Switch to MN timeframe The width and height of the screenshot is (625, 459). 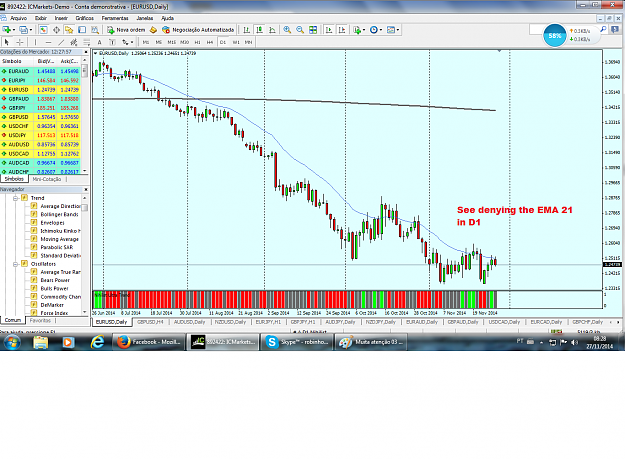click(x=248, y=42)
